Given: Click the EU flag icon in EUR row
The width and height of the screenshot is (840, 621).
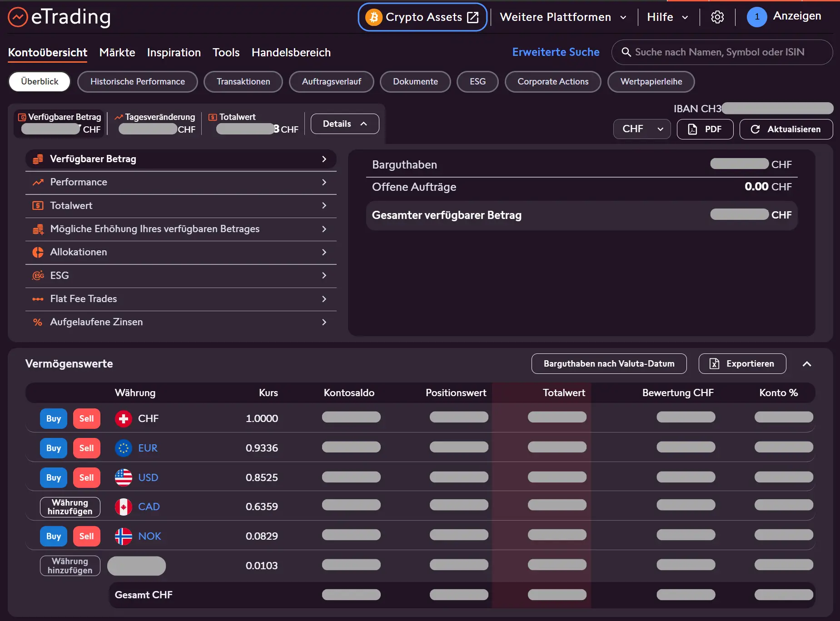Looking at the screenshot, I should pos(123,448).
